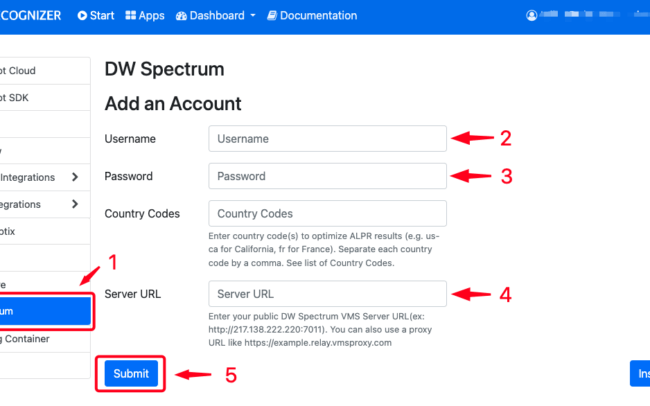Focus the Password input field
The image size is (650, 406).
point(327,176)
